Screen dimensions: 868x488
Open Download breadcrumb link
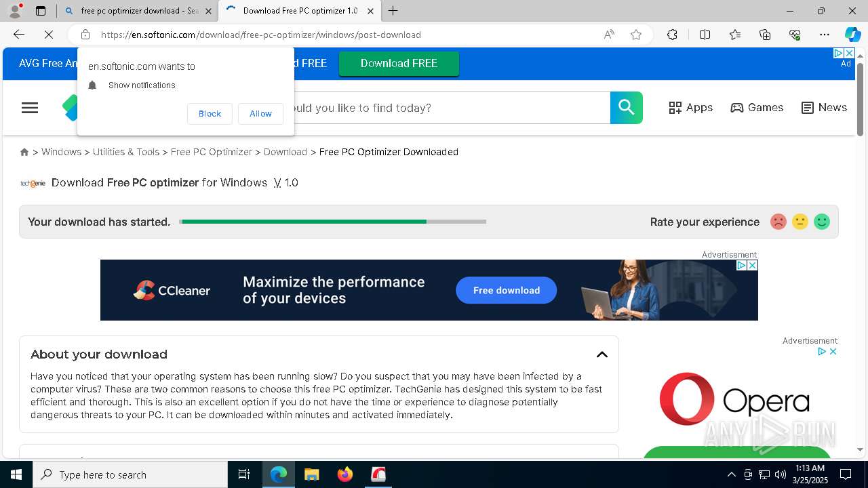(x=285, y=152)
